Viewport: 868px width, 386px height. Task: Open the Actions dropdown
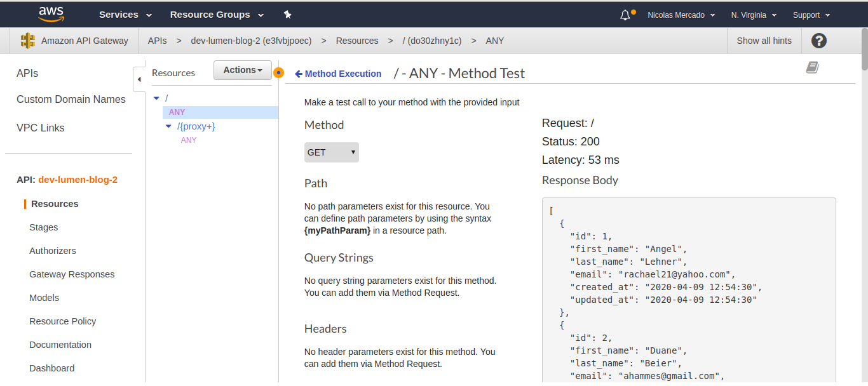point(243,70)
